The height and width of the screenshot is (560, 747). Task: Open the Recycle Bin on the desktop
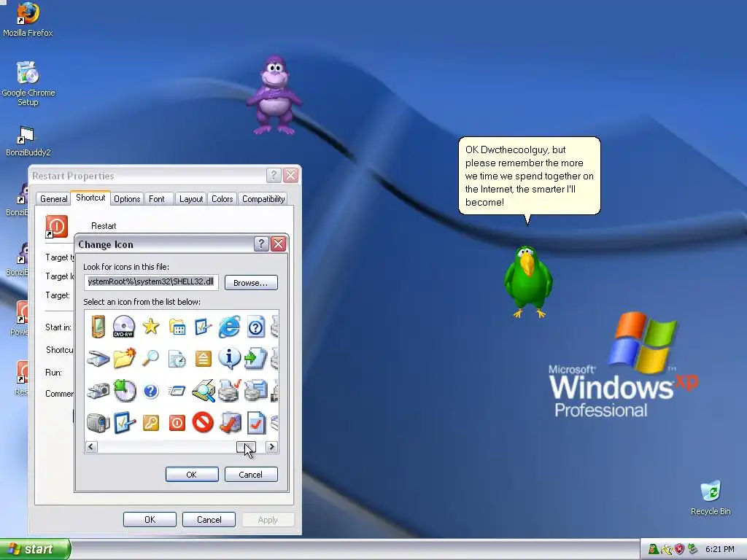point(711,498)
